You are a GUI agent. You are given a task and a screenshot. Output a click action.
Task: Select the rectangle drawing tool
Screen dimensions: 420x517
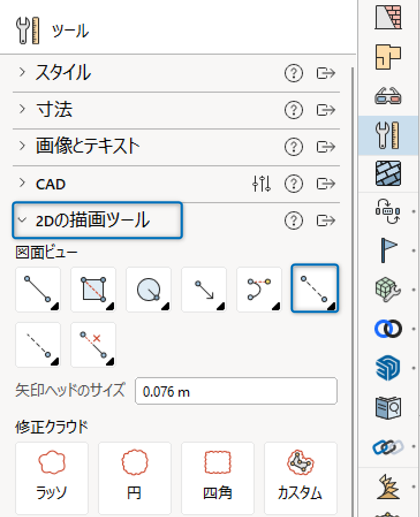pos(93,289)
